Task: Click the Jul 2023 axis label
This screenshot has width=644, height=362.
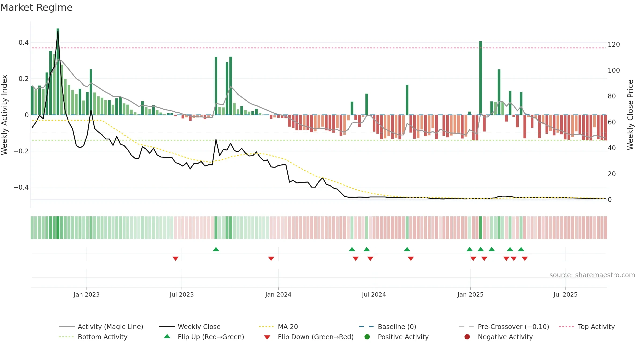Action: pyautogui.click(x=182, y=295)
